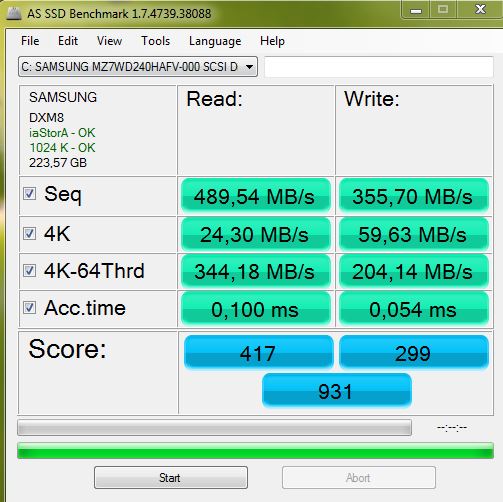Screen dimensions: 503x502
Task: Disable the 4K-64Thrd test checkbox
Action: click(x=29, y=270)
